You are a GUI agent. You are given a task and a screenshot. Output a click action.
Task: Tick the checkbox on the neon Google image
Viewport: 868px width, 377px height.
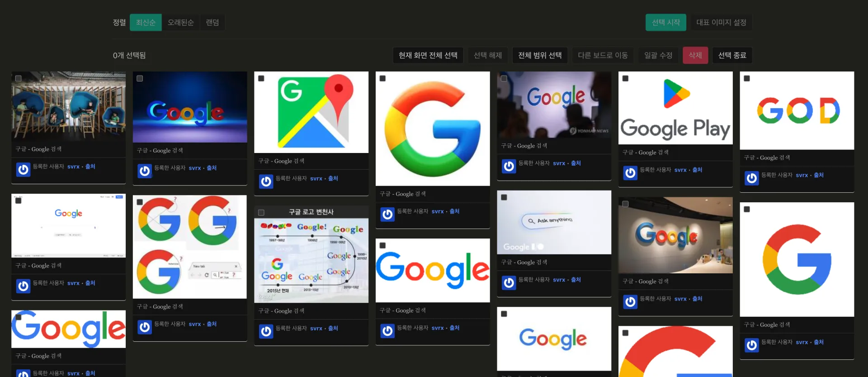[140, 78]
